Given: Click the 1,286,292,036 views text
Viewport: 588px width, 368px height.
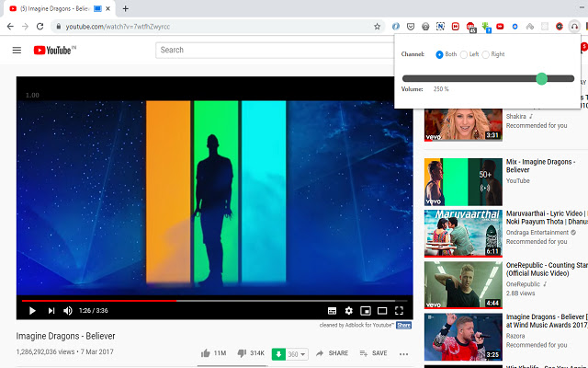Looking at the screenshot, I should pyautogui.click(x=45, y=351).
